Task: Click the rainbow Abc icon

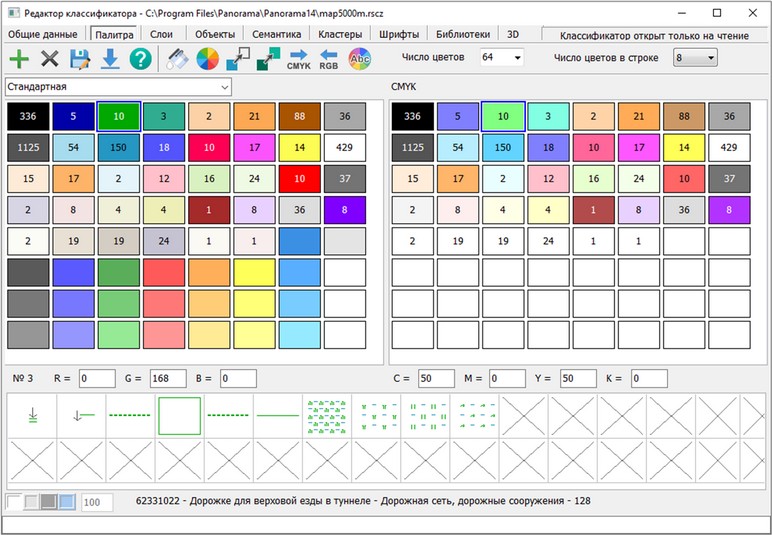Action: (359, 60)
